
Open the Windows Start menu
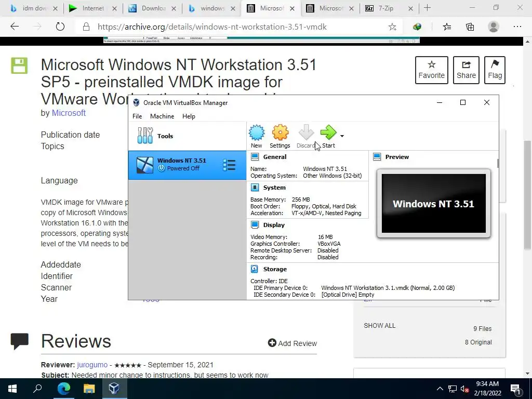coord(12,389)
